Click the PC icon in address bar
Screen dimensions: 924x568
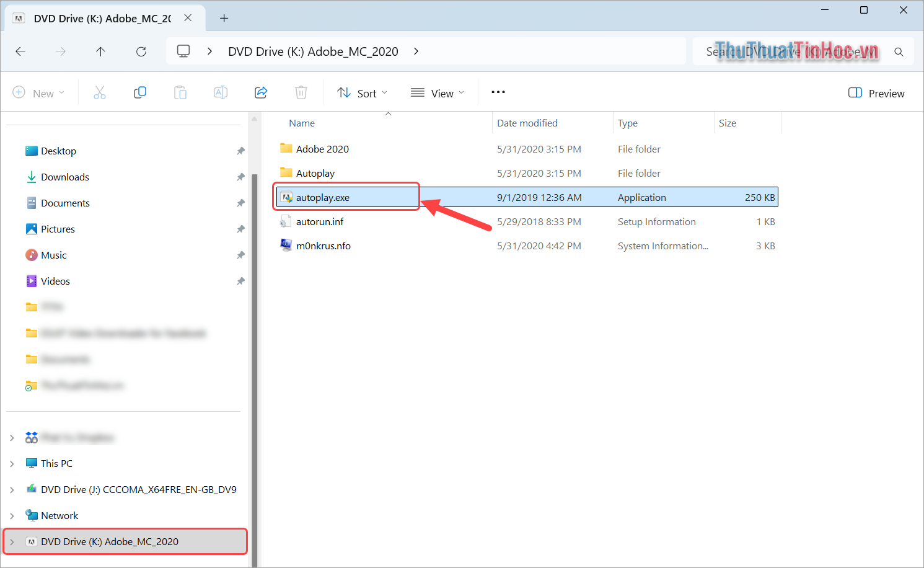tap(183, 51)
